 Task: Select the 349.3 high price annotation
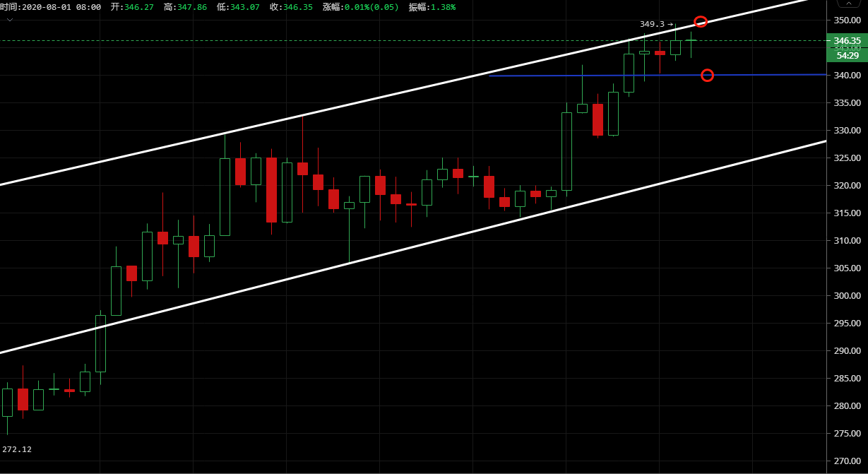click(652, 24)
